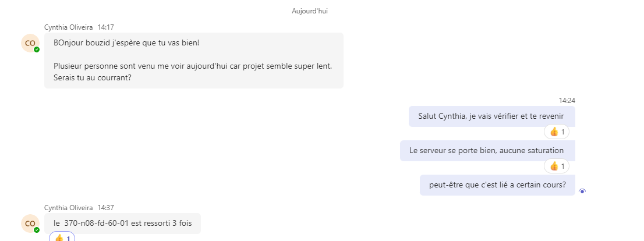Image resolution: width=644 pixels, height=241 pixels.
Task: Select the 'Salut Cynthia, je vais vérifier' message
Action: [x=491, y=116]
